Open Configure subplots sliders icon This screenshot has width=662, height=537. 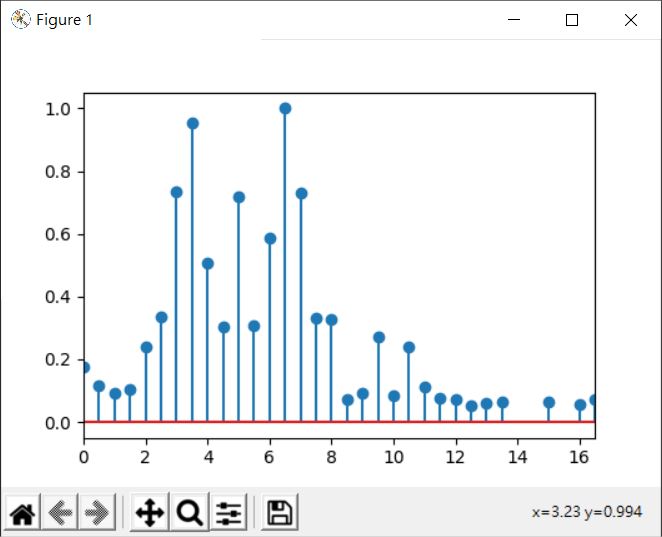point(228,513)
